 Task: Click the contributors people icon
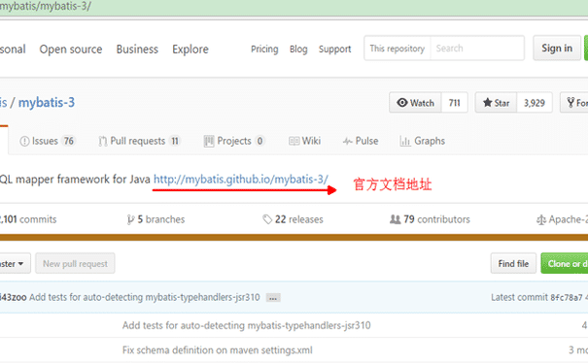click(x=396, y=219)
